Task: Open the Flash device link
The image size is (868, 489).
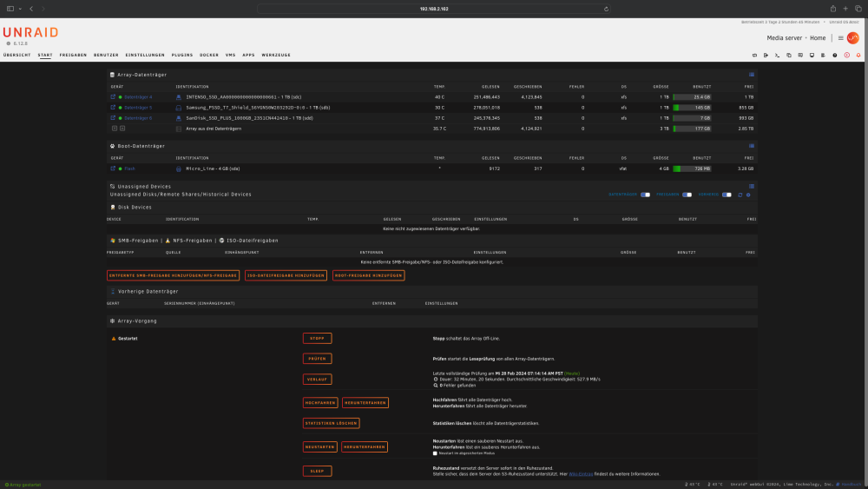Action: [x=129, y=169]
